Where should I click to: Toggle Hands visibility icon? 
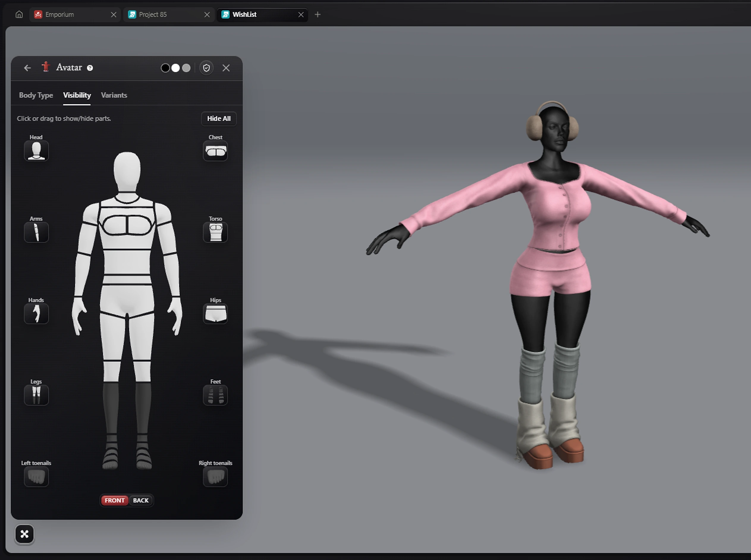point(36,314)
